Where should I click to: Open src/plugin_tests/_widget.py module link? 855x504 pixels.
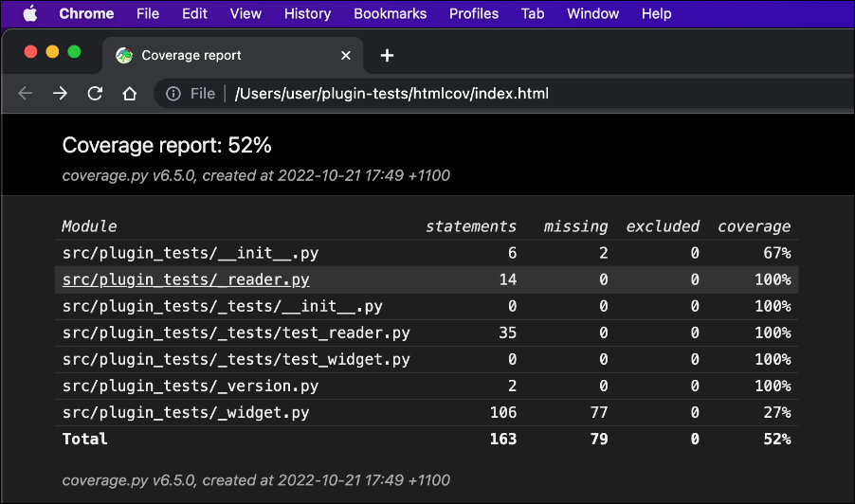186,412
